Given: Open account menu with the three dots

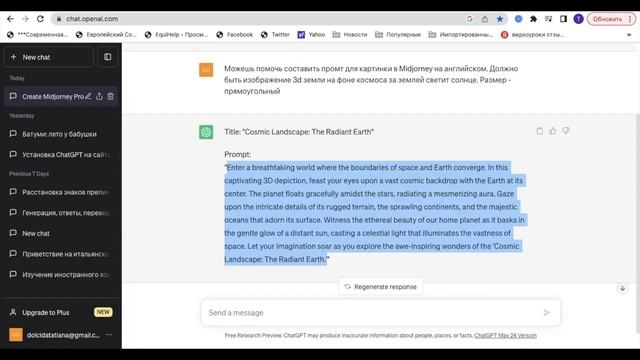Looking at the screenshot, I should [109, 335].
